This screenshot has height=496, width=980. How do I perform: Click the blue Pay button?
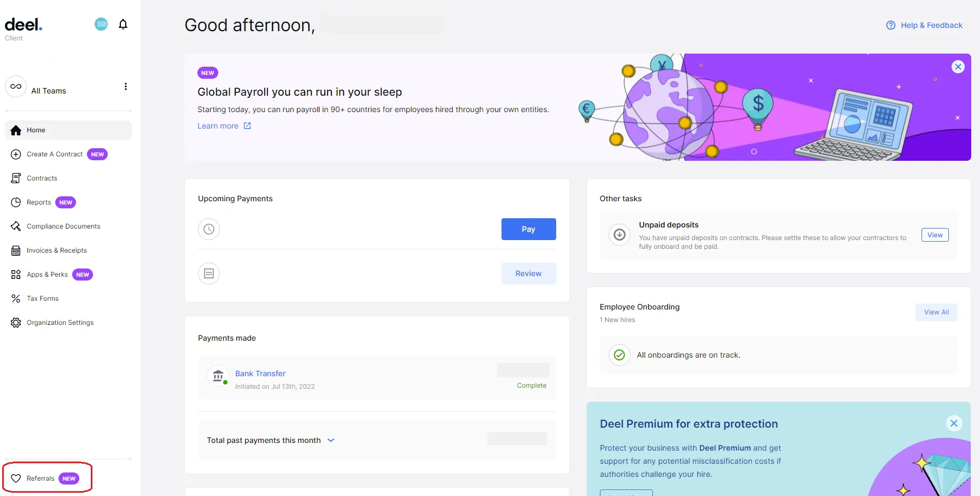pyautogui.click(x=528, y=229)
